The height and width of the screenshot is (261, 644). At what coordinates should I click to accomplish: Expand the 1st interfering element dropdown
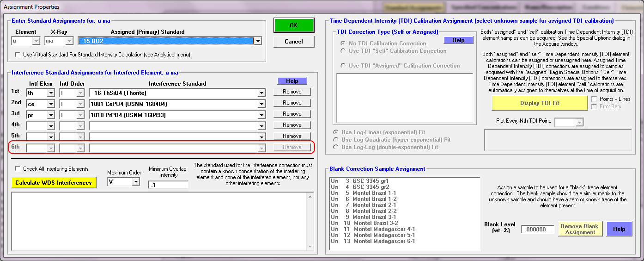[51, 93]
